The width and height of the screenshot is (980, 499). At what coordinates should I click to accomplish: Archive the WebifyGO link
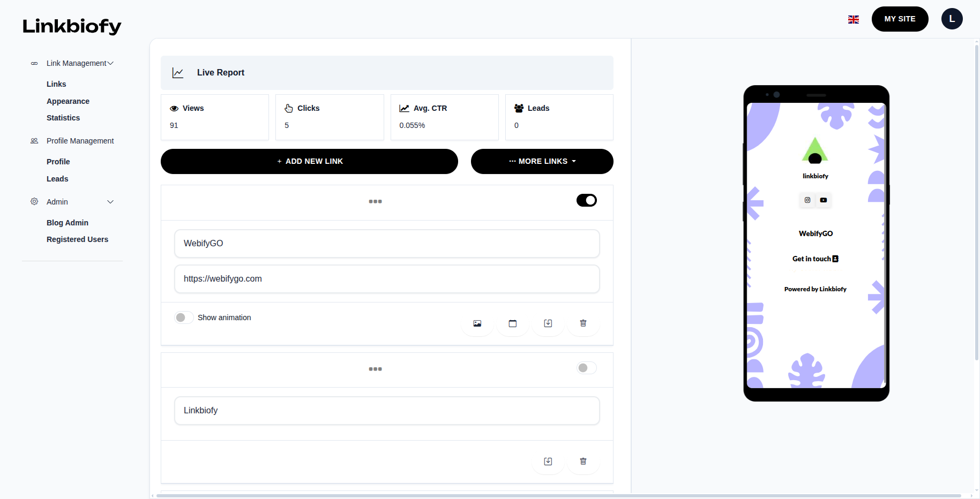[548, 323]
